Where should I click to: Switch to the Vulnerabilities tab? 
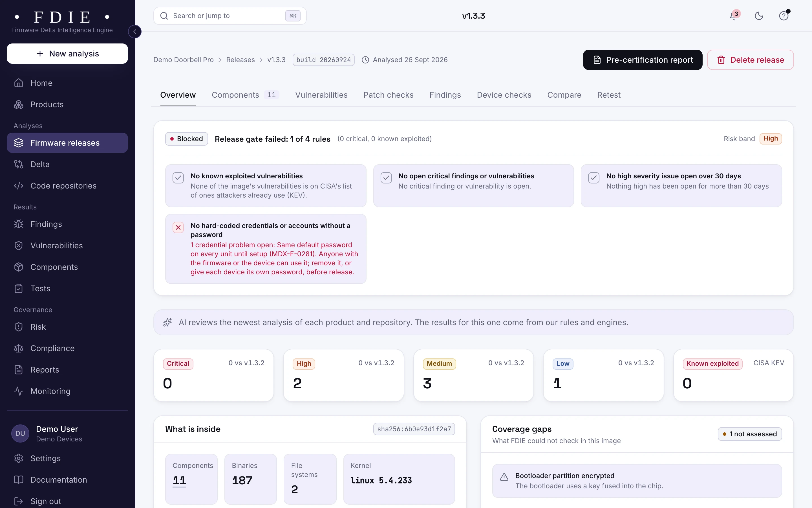[321, 95]
